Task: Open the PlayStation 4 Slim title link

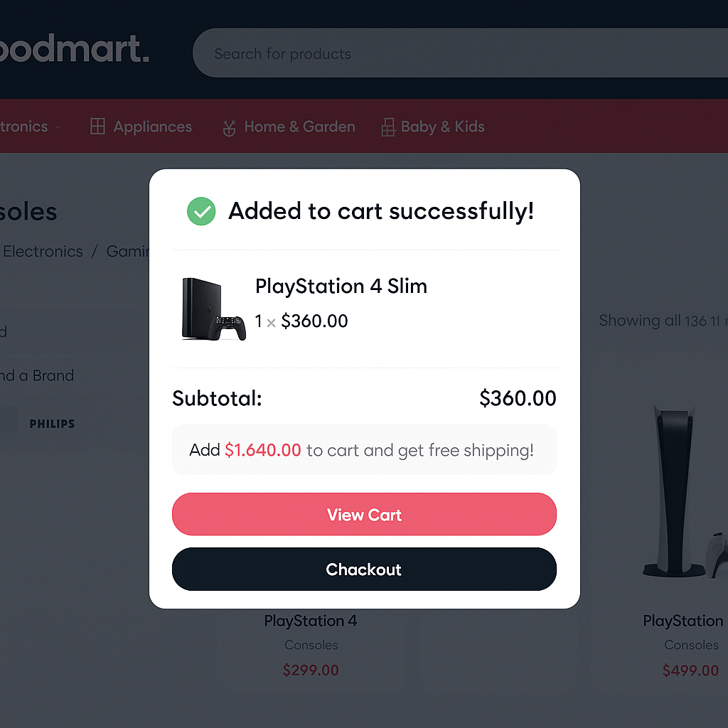Action: [341, 287]
